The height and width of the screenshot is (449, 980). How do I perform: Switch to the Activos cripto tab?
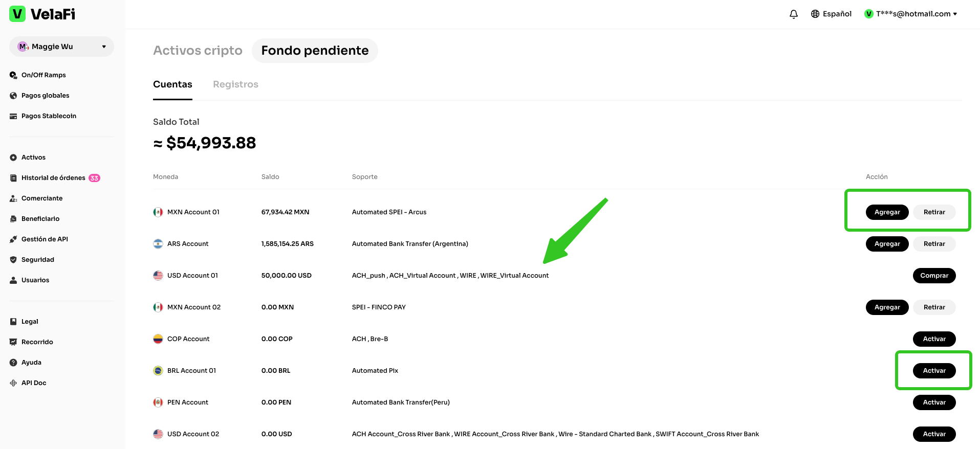click(198, 51)
